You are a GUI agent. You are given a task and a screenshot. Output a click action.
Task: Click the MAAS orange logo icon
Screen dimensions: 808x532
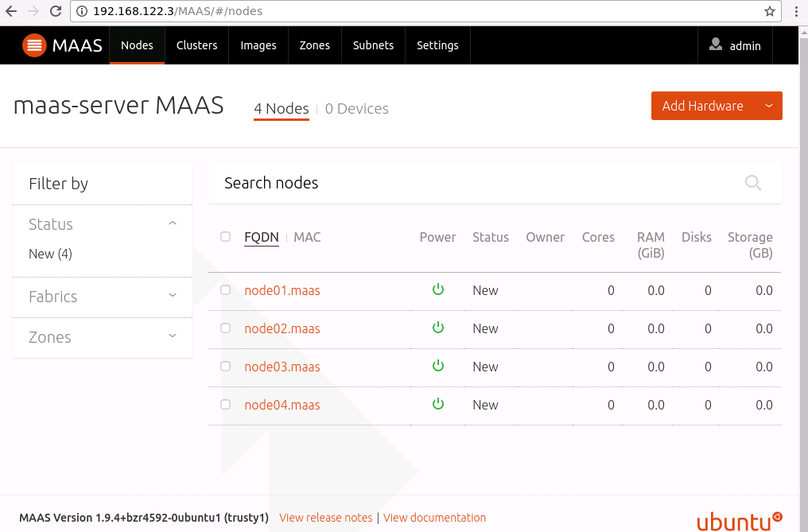point(34,45)
